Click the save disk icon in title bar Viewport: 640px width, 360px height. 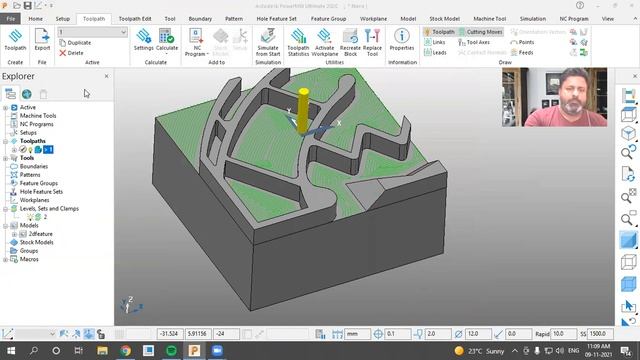pyautogui.click(x=27, y=6)
